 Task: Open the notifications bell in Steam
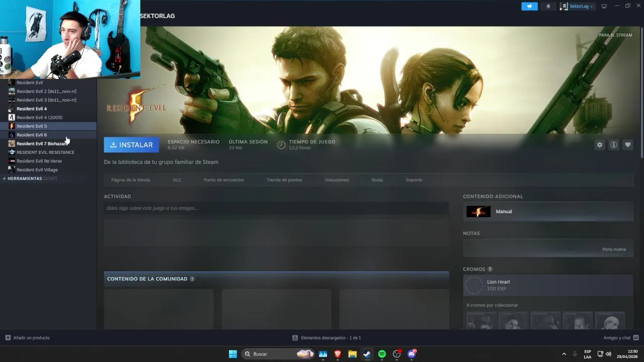click(548, 6)
